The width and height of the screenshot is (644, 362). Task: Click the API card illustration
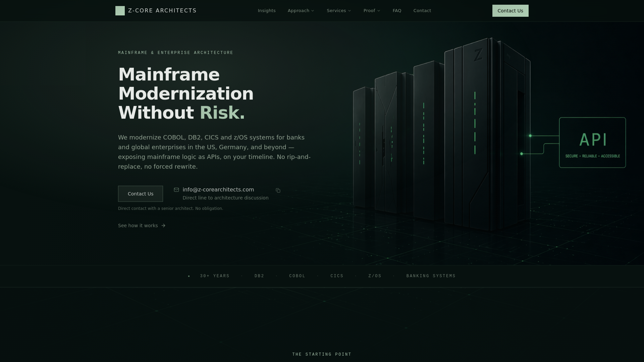(x=592, y=142)
